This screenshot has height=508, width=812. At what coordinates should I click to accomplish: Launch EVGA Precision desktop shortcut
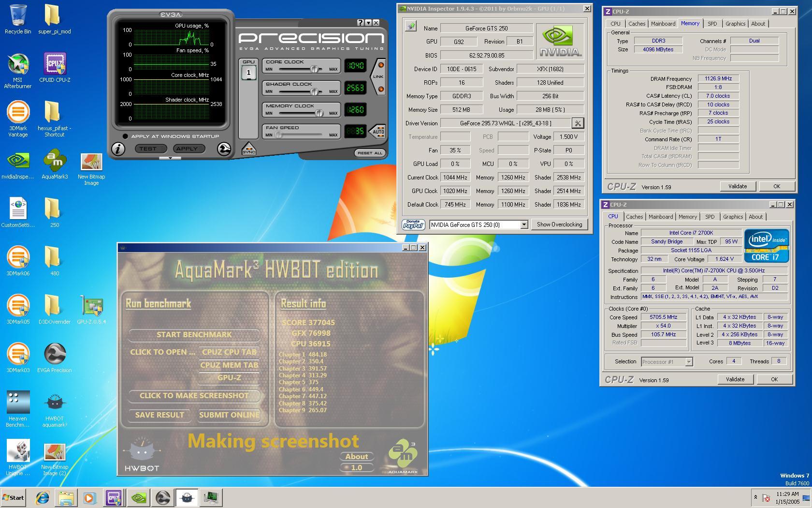[x=54, y=358]
